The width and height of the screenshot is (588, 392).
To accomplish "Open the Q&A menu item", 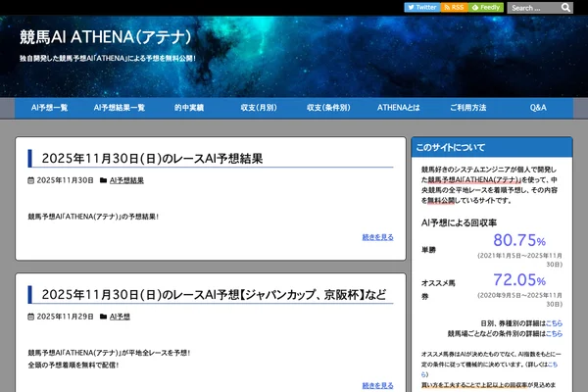I will pyautogui.click(x=538, y=108).
